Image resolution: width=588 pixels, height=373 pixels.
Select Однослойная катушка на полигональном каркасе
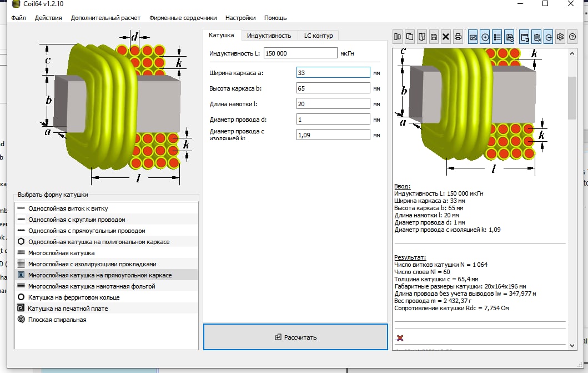point(106,242)
